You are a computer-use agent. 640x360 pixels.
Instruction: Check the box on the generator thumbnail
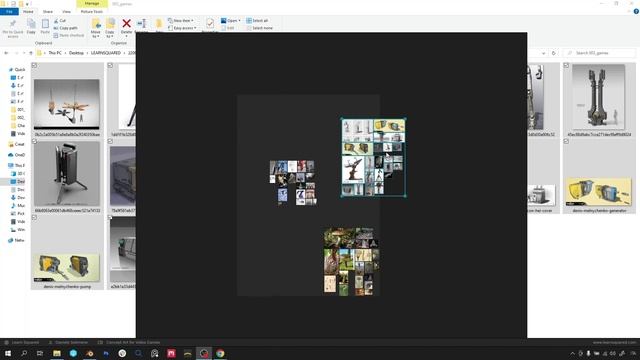coord(566,141)
